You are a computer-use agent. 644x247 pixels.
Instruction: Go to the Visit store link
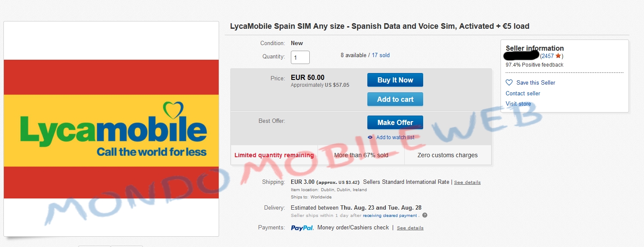point(518,104)
